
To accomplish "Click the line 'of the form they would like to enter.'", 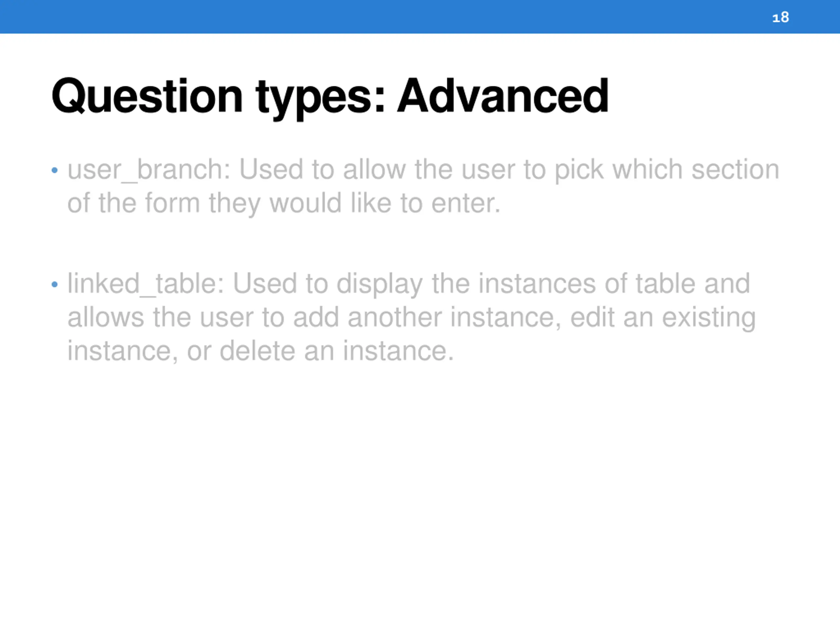I will click(284, 203).
